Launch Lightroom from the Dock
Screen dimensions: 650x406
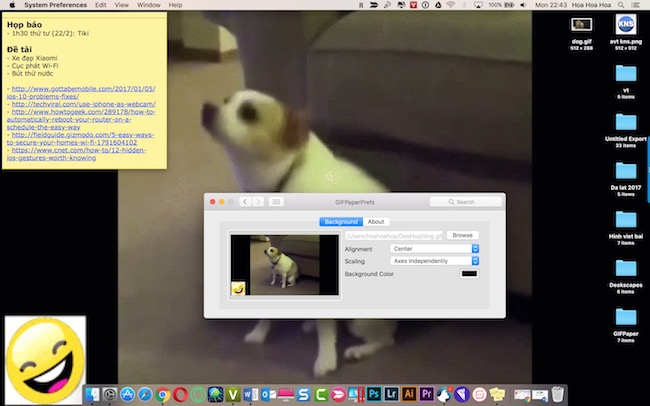391,394
